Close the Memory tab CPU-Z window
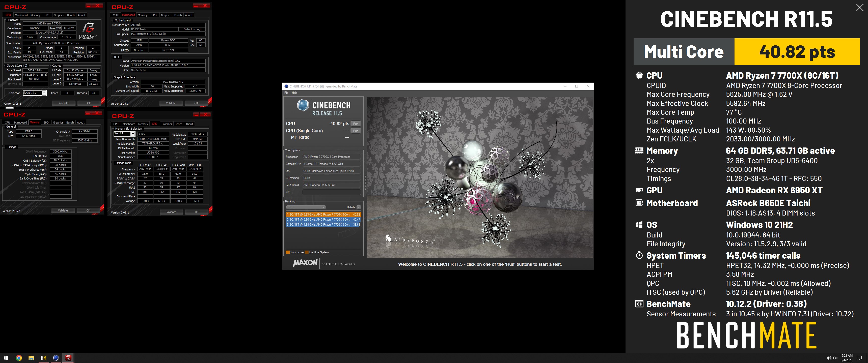 coord(97,113)
